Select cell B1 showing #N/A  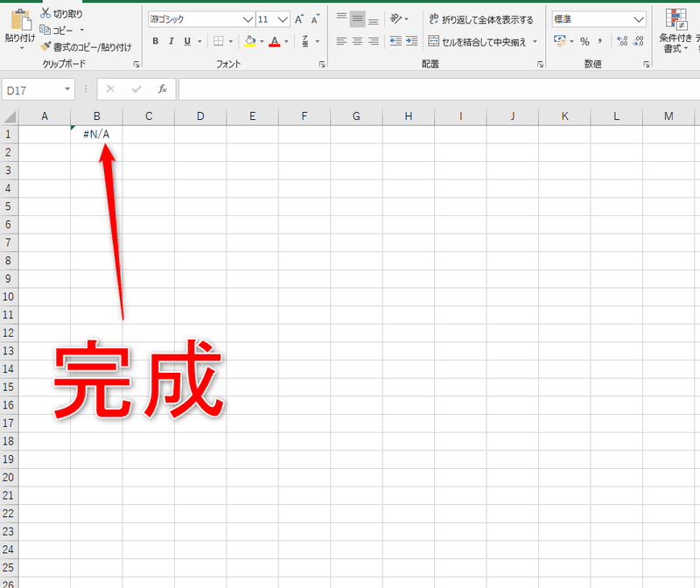tap(96, 135)
